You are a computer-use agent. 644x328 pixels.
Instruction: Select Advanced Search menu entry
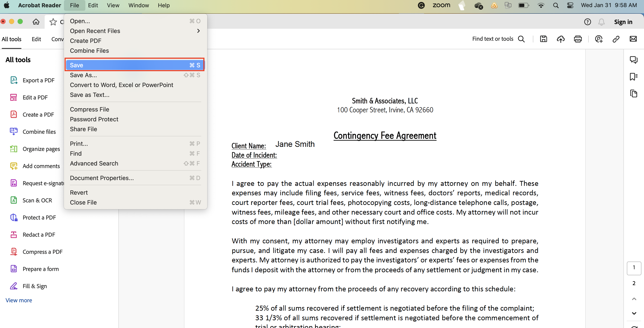(135, 163)
